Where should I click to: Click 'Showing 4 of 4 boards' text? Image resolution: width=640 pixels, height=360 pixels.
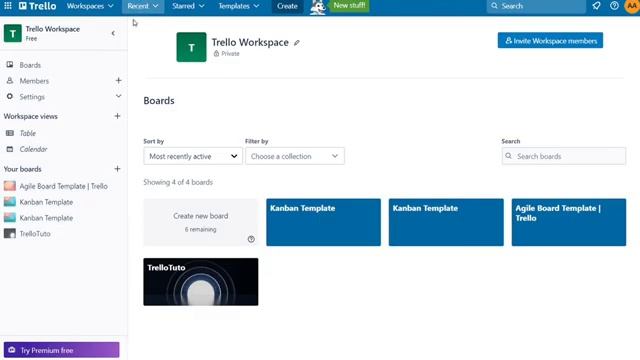point(178,182)
